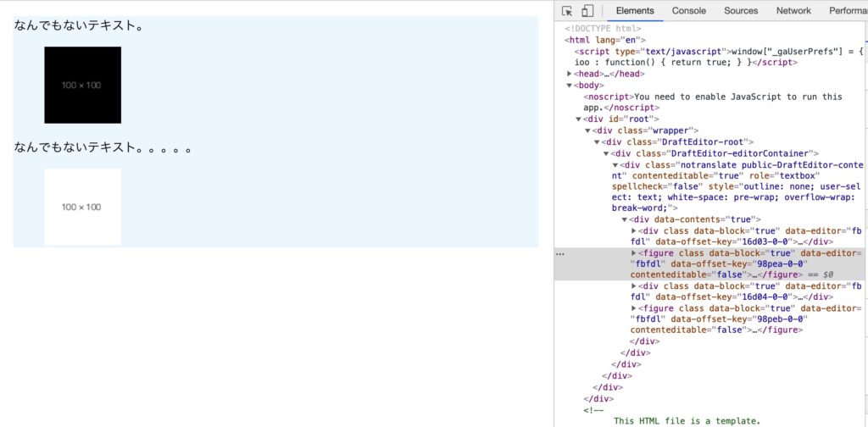Click the HTML comment 'This HTML file is a template.'
The height and width of the screenshot is (427, 868).
687,421
